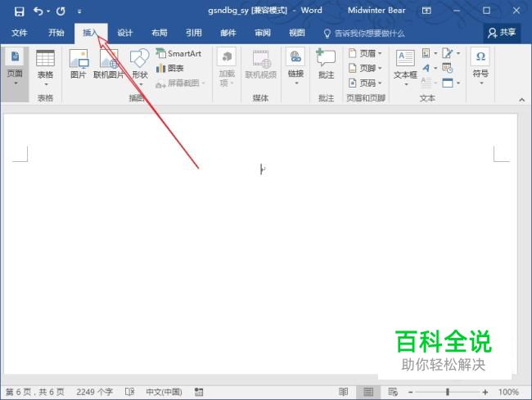
Task: Click the page count 第 6 页, 共 6 页
Action: click(35, 392)
